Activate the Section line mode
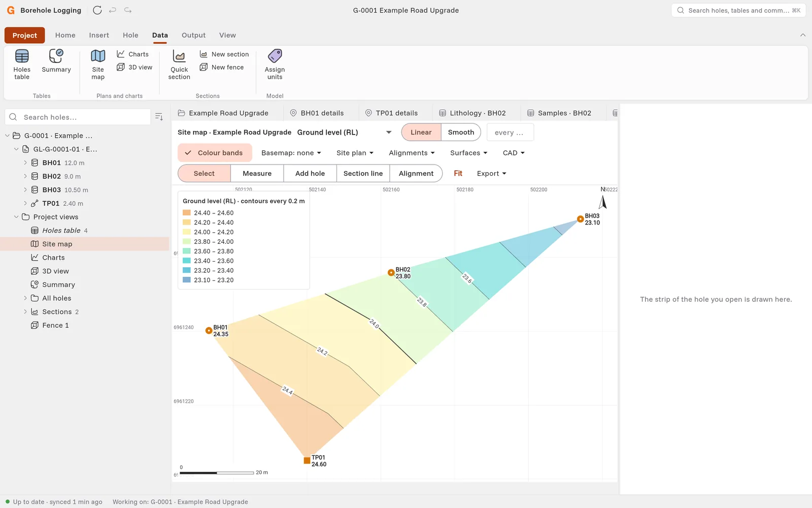This screenshot has height=508, width=812. click(x=363, y=173)
